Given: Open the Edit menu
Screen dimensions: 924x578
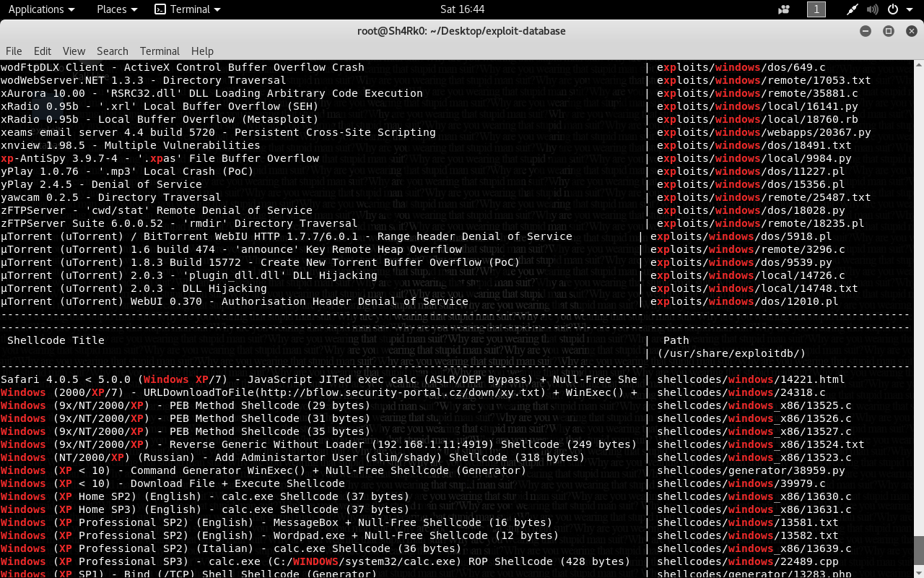Looking at the screenshot, I should [42, 51].
